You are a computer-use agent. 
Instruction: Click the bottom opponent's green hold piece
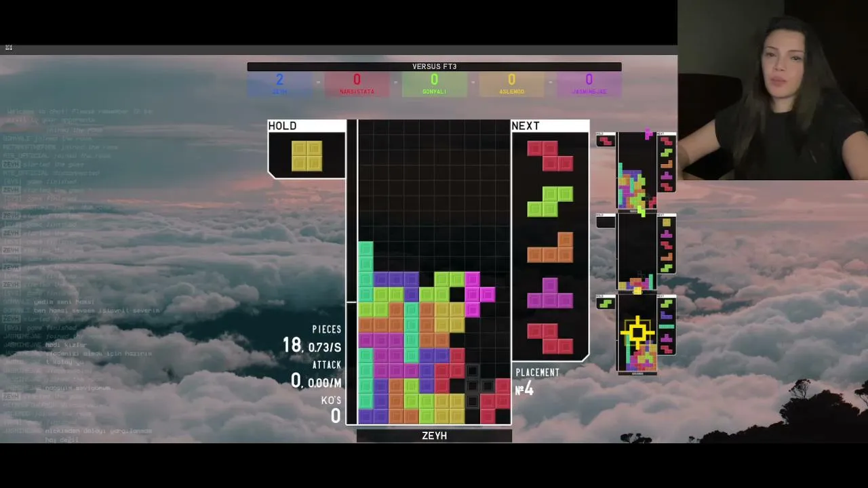point(606,303)
